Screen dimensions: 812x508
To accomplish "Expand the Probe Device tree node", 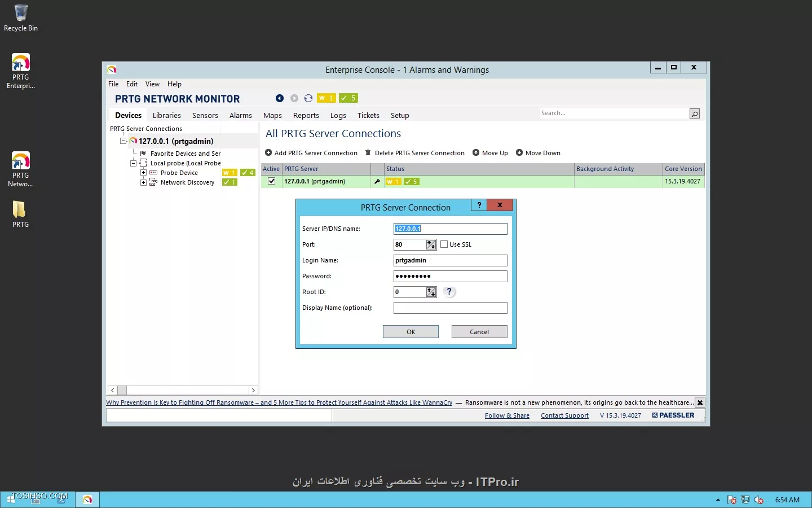I will pos(144,173).
